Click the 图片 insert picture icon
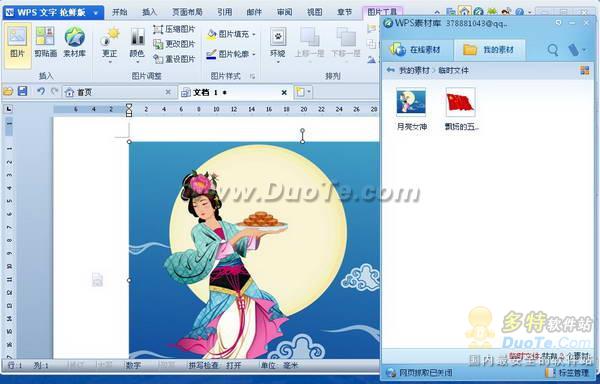The width and height of the screenshot is (600, 384). point(18,45)
